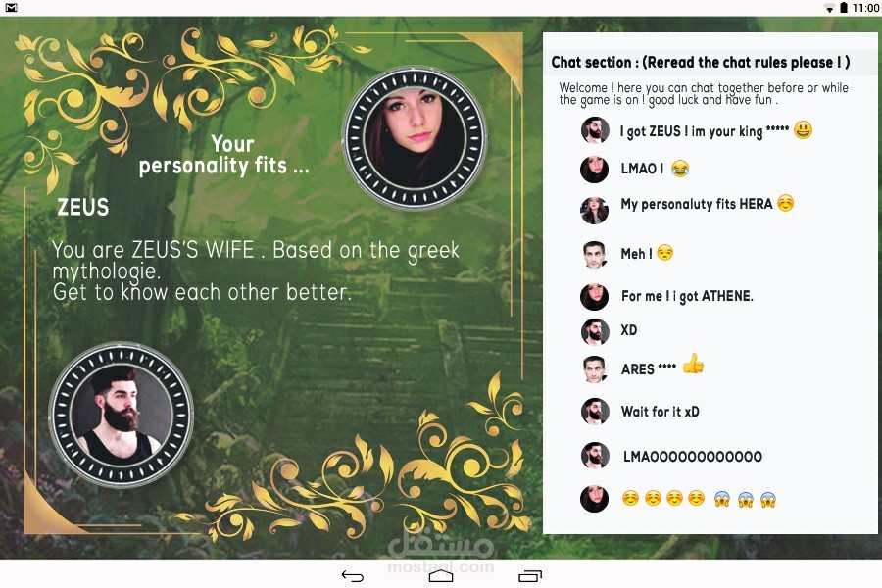Image resolution: width=882 pixels, height=588 pixels.
Task: Tap avatar beside the last emoji-only message
Action: point(595,499)
